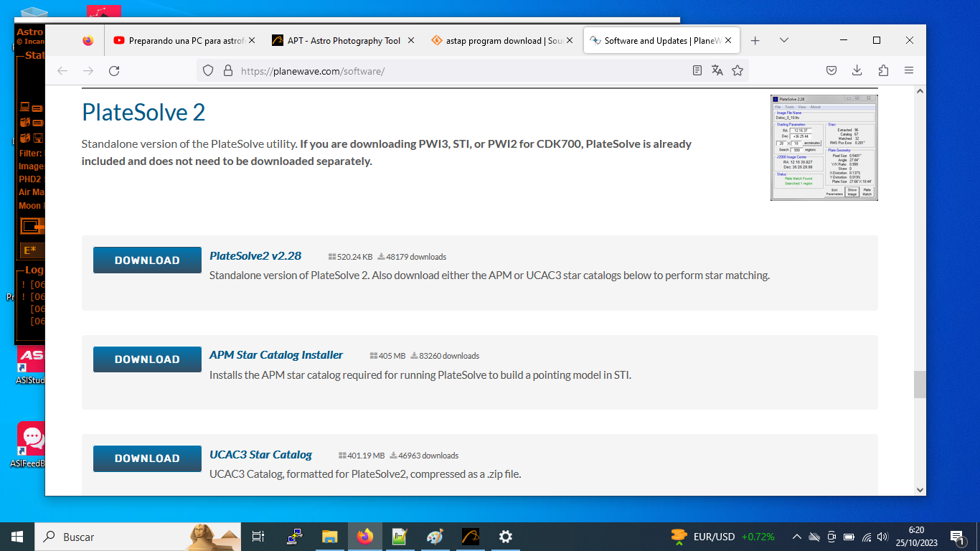Open the paint palette taskbar app
The width and height of the screenshot is (980, 551).
pos(435,537)
